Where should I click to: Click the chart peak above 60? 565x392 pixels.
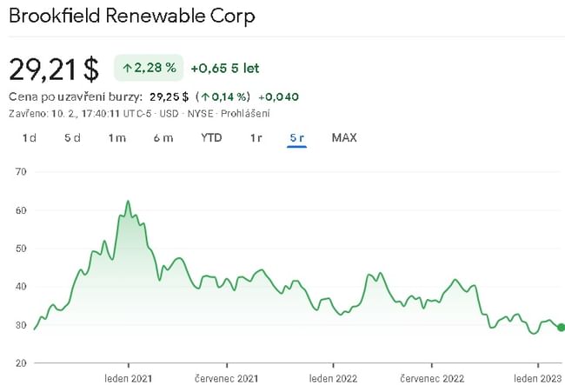[x=128, y=202]
